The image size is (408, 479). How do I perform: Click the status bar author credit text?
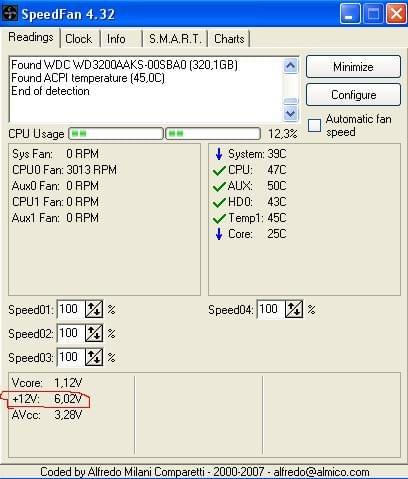point(205,472)
